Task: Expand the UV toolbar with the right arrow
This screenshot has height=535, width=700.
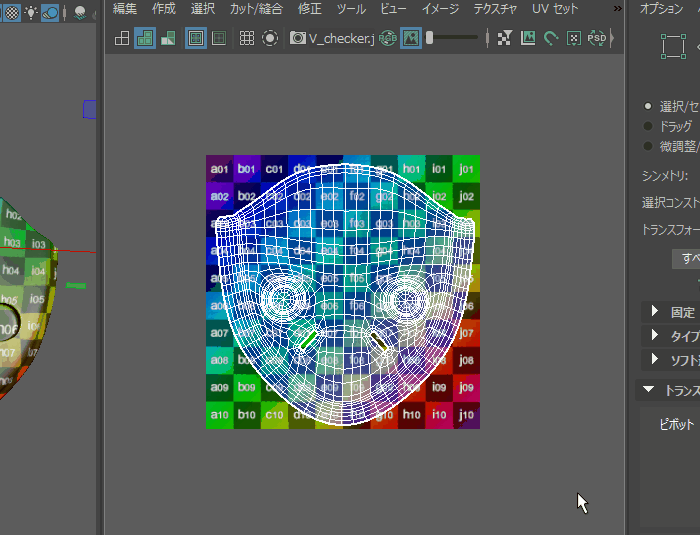Action: tap(612, 38)
